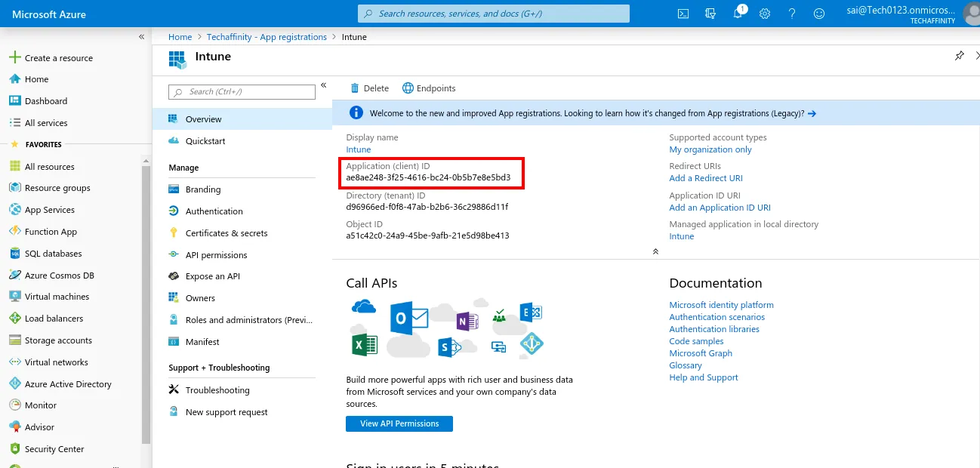
Task: Click the Monitor gauge icon
Action: (x=14, y=405)
